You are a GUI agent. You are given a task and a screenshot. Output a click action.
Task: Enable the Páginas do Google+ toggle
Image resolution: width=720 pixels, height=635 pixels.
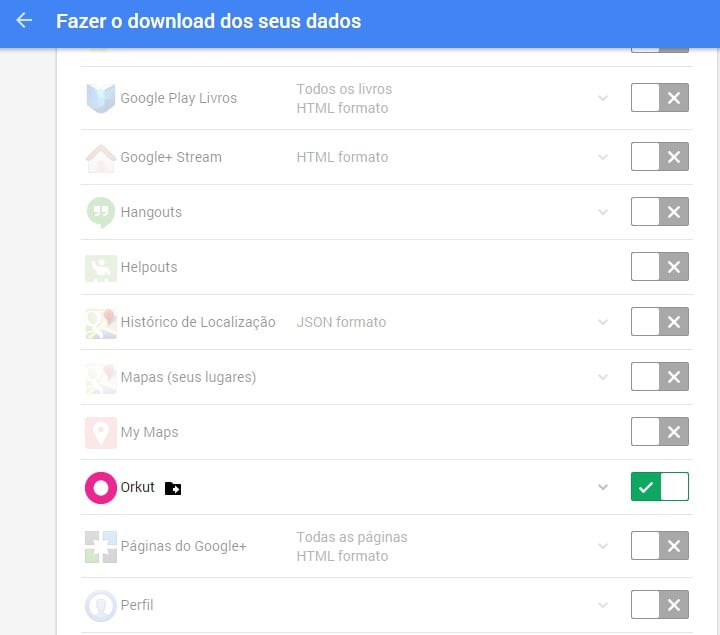pyautogui.click(x=659, y=545)
